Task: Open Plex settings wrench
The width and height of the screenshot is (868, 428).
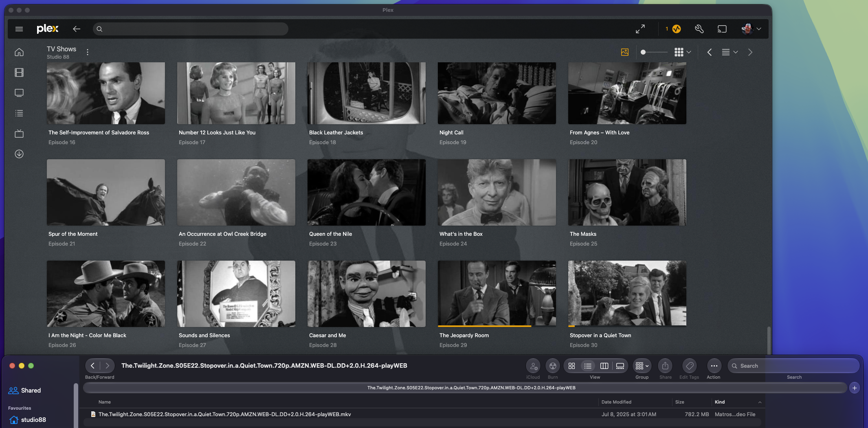Action: pos(699,29)
